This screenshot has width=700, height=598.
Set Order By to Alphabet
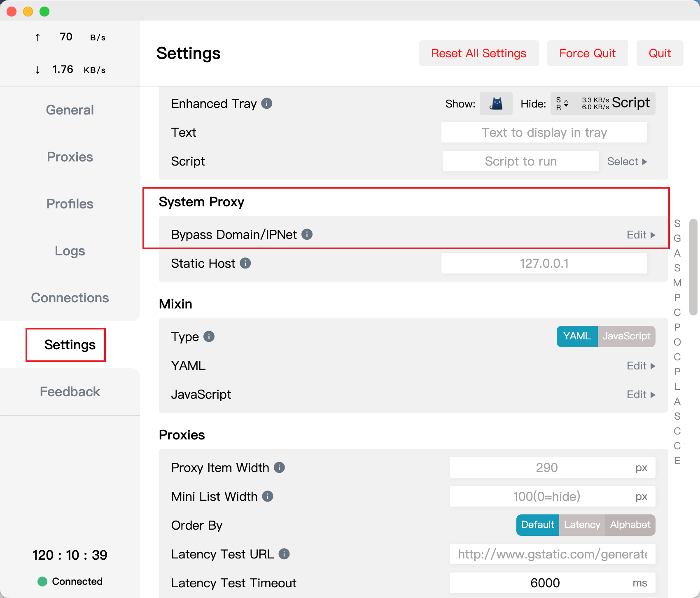(630, 525)
